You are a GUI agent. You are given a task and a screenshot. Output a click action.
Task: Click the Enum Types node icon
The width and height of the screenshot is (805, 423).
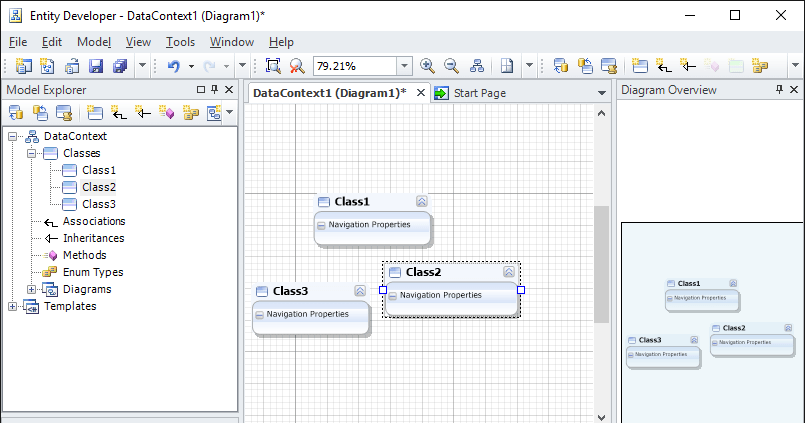tap(51, 272)
